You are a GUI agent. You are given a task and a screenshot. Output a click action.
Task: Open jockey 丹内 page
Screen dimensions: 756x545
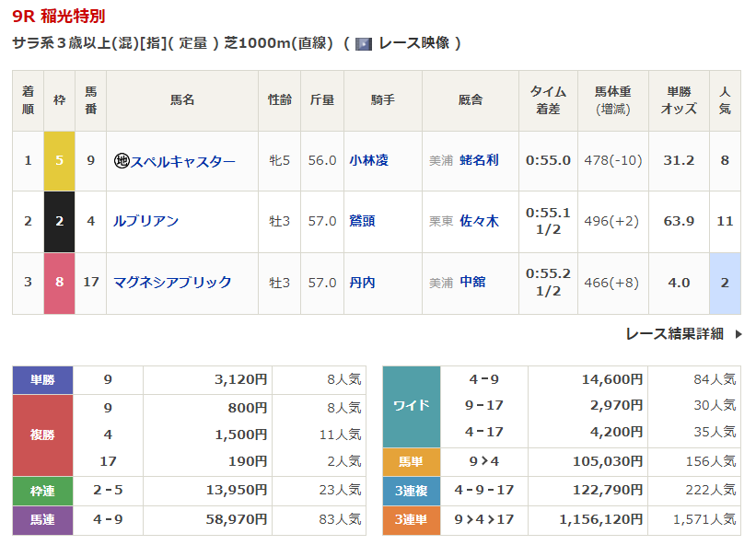point(362,282)
